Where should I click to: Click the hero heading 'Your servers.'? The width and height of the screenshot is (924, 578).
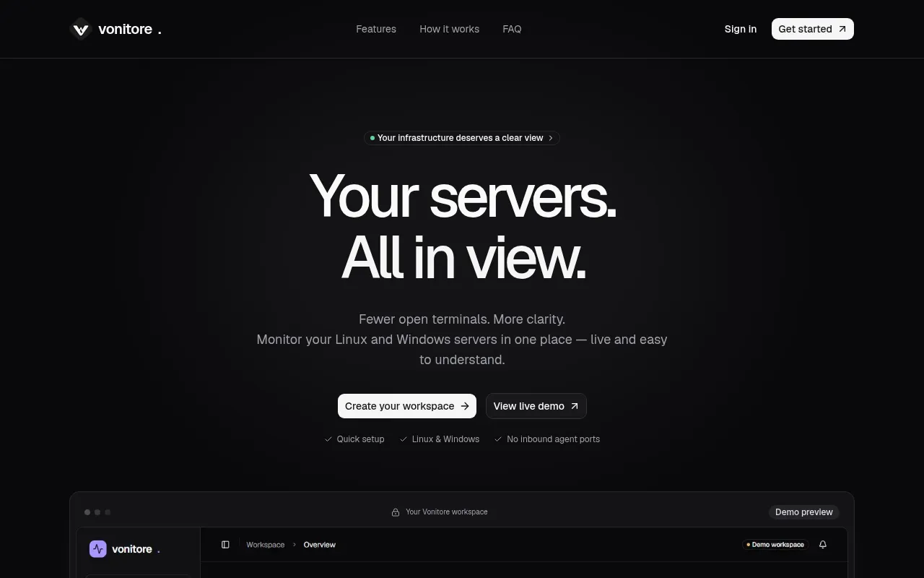[x=463, y=196]
